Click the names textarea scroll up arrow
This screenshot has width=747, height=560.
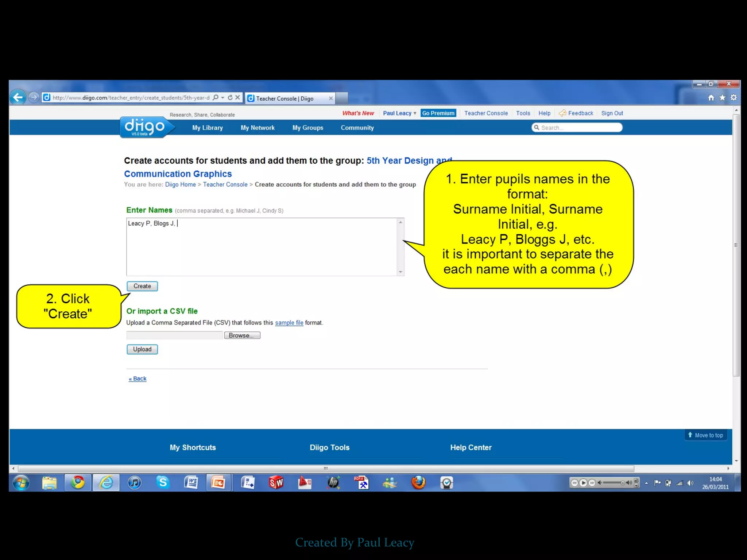click(x=400, y=222)
